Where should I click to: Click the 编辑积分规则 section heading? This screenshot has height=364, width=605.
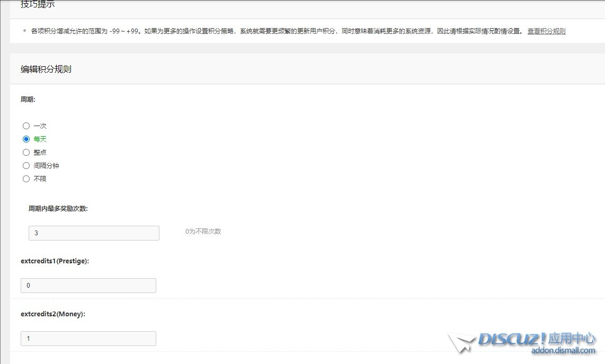(x=46, y=69)
